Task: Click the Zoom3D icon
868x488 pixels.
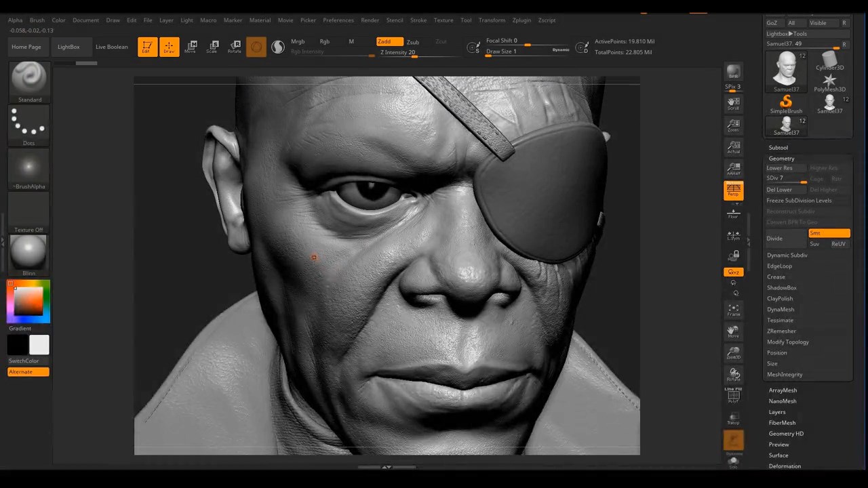Action: tap(733, 353)
